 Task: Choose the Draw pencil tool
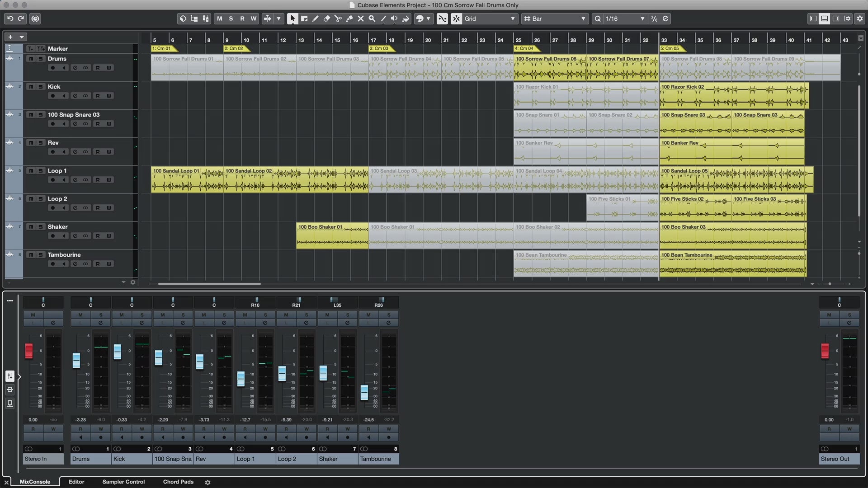click(x=316, y=19)
